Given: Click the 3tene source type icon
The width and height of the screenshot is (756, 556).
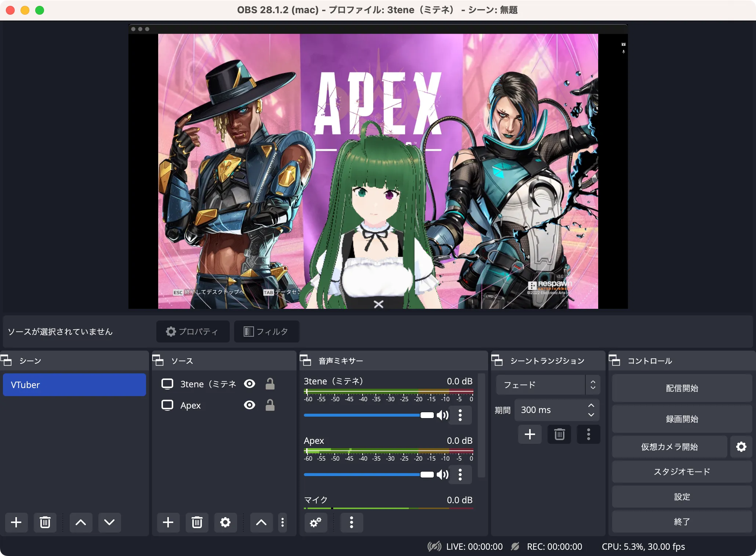Looking at the screenshot, I should [167, 384].
